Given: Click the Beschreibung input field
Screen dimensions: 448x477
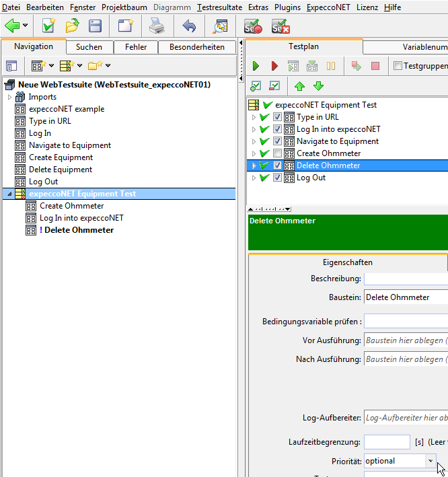Looking at the screenshot, I should (x=406, y=279).
